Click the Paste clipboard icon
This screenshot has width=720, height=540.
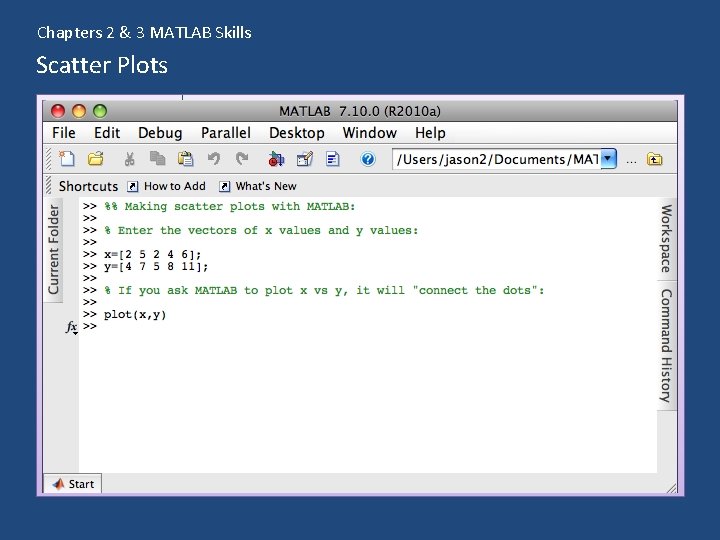click(x=186, y=159)
